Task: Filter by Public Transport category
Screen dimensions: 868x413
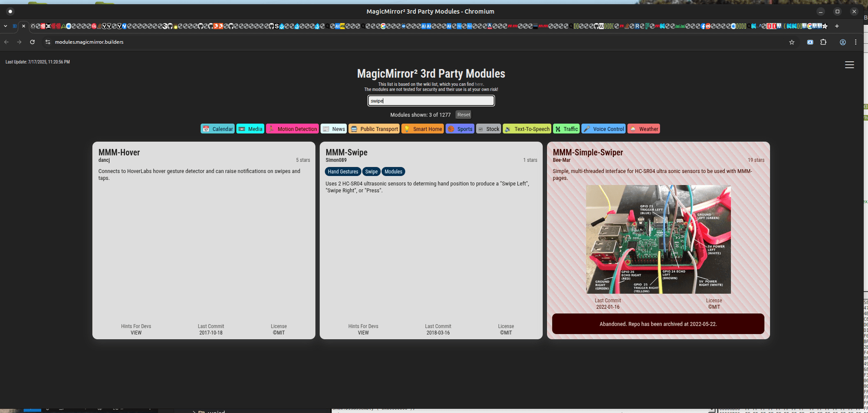Action: pos(374,129)
